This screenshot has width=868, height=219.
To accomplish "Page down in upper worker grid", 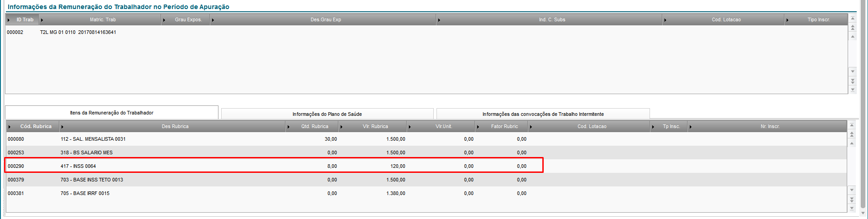I will click(x=853, y=81).
